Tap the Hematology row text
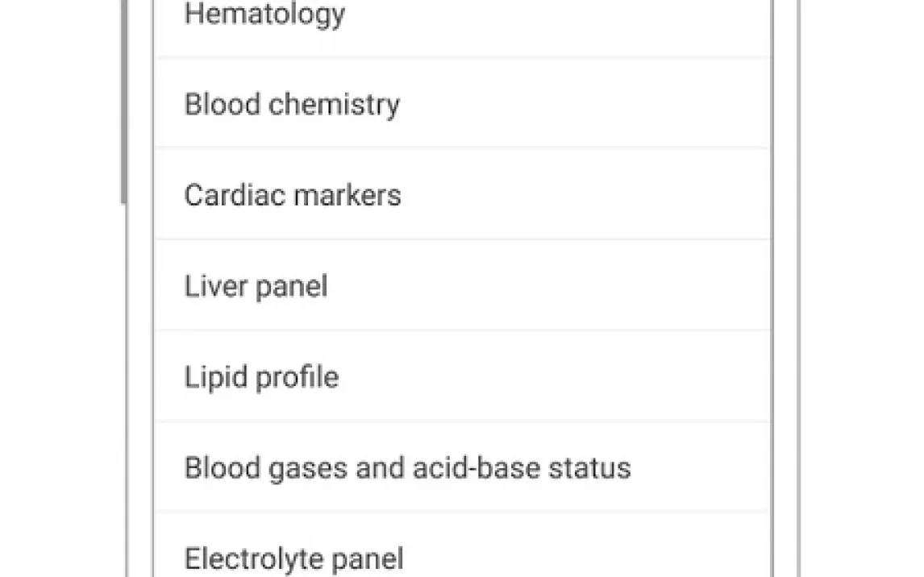This screenshot has width=924, height=577. pyautogui.click(x=264, y=15)
